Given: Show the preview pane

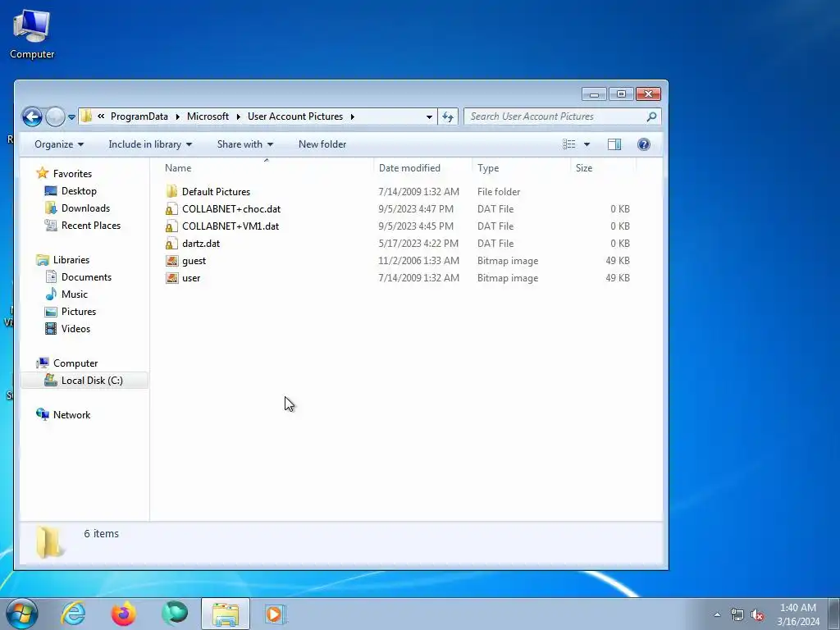Looking at the screenshot, I should (x=614, y=144).
